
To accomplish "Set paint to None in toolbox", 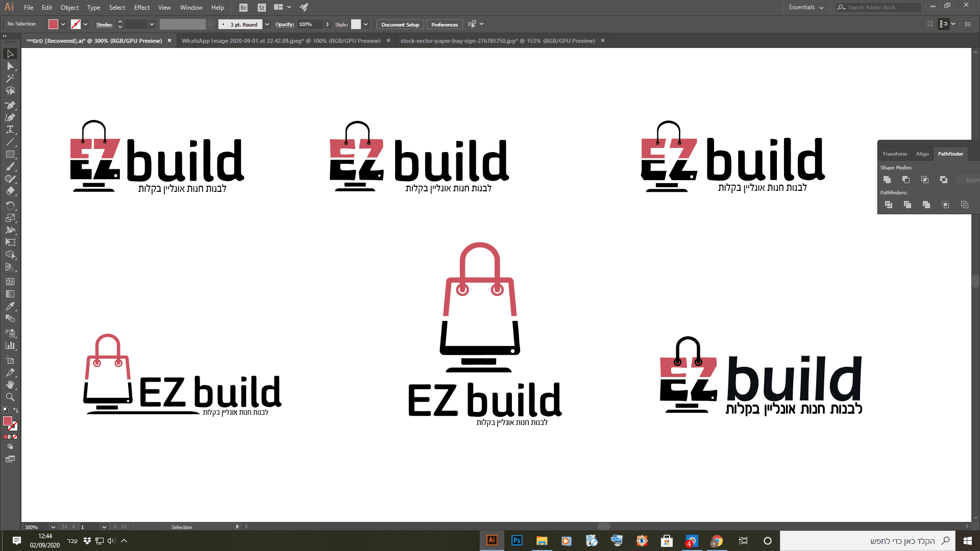I will [x=15, y=437].
